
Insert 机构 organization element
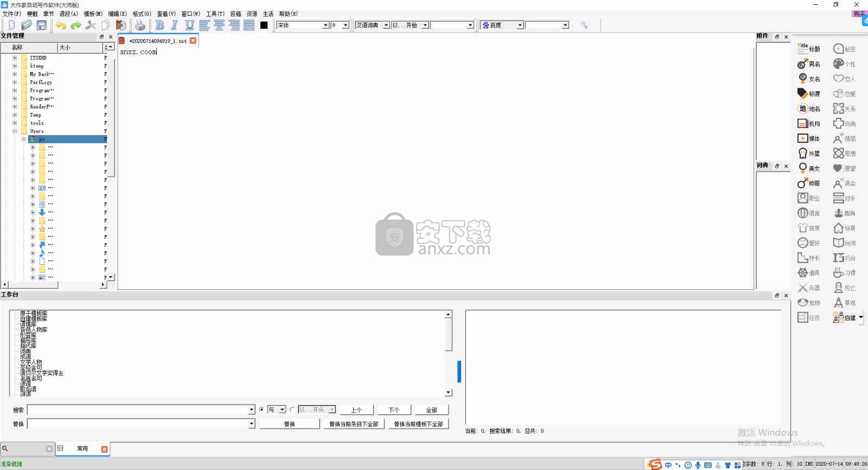(809, 124)
